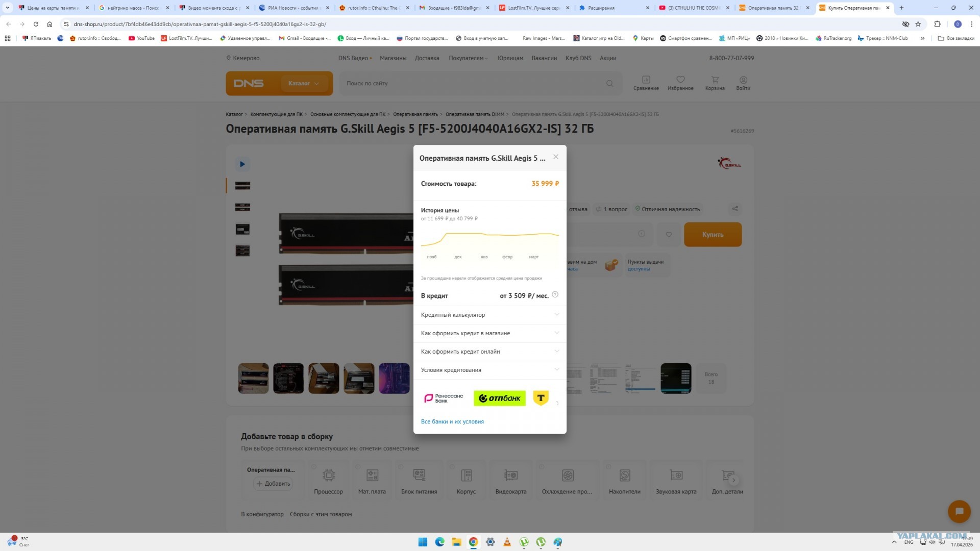Open В конфигуратор link
Image resolution: width=980 pixels, height=551 pixels.
[262, 514]
